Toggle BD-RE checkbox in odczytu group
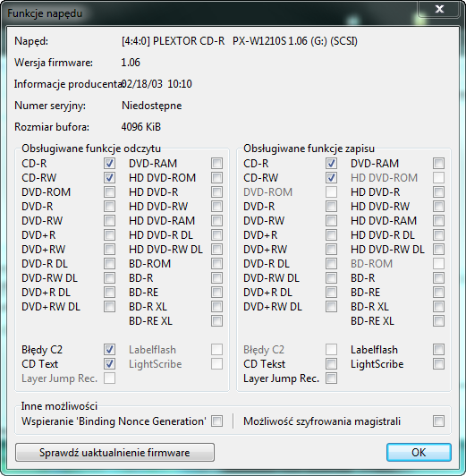This screenshot has height=476, width=466. [217, 293]
